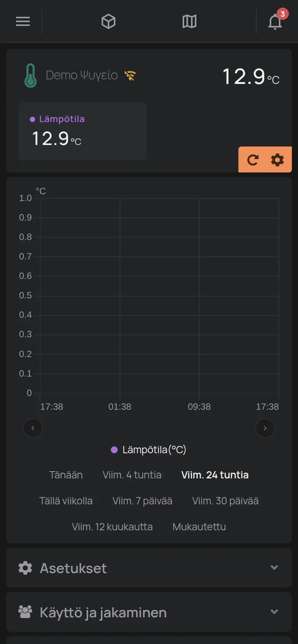Go to next chart time period
This screenshot has height=644, width=298.
click(x=265, y=428)
